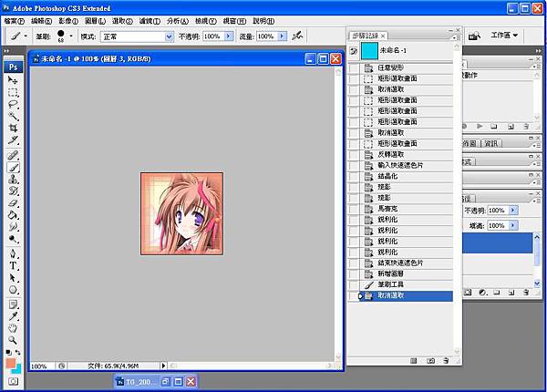Image resolution: width=547 pixels, height=392 pixels.
Task: Open the document status bar arrow menu
Action: tap(163, 366)
